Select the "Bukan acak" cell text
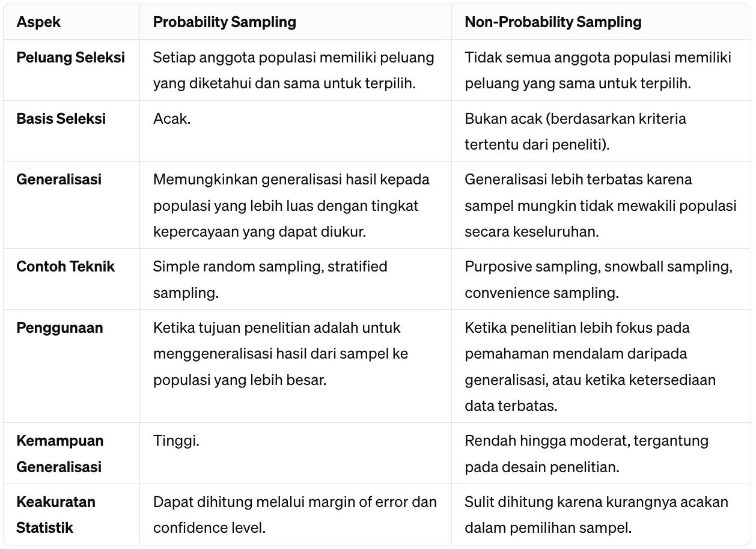 point(575,132)
